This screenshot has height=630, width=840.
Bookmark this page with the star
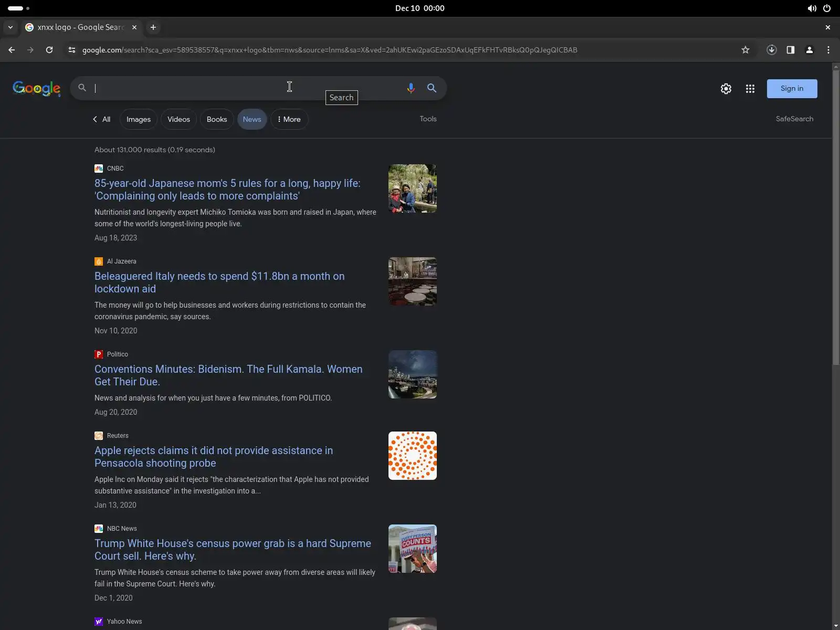[x=745, y=50]
